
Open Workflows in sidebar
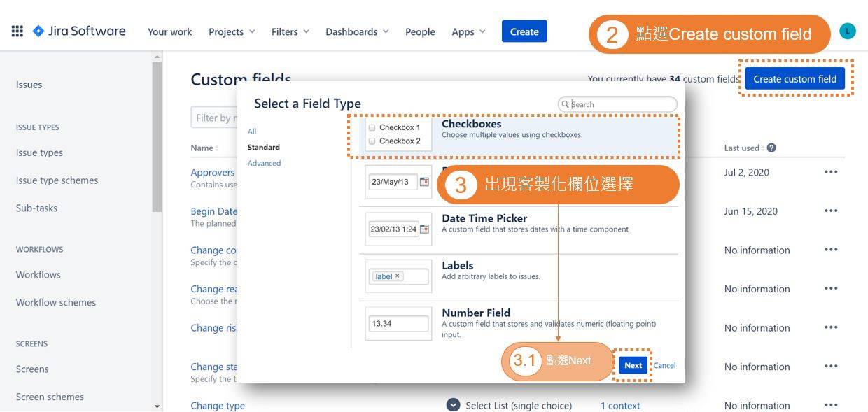pos(38,274)
